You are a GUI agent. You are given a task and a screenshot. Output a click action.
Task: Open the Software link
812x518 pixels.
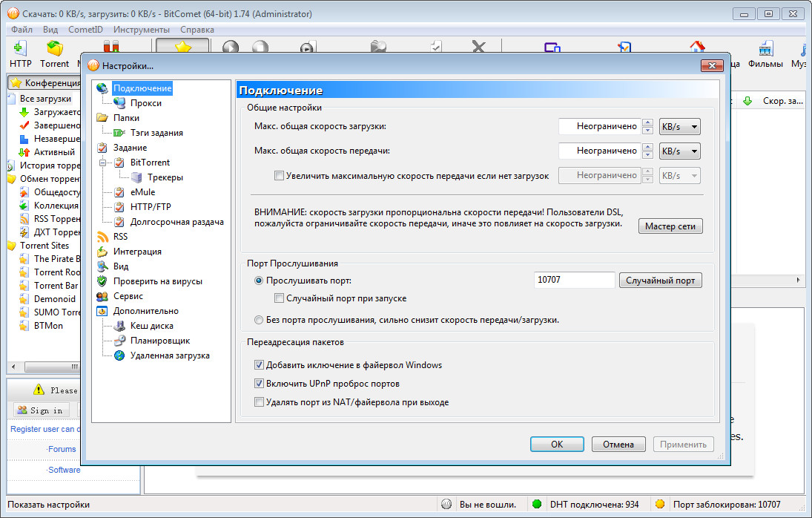[x=65, y=470]
